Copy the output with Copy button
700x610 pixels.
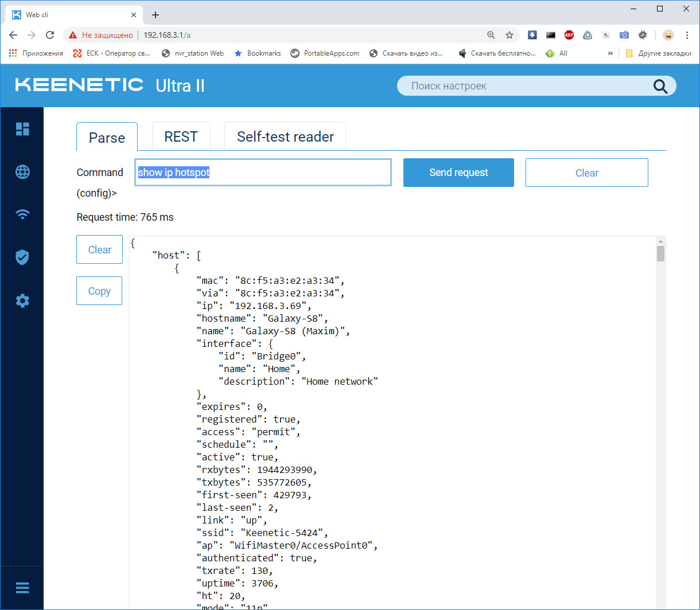pyautogui.click(x=99, y=291)
